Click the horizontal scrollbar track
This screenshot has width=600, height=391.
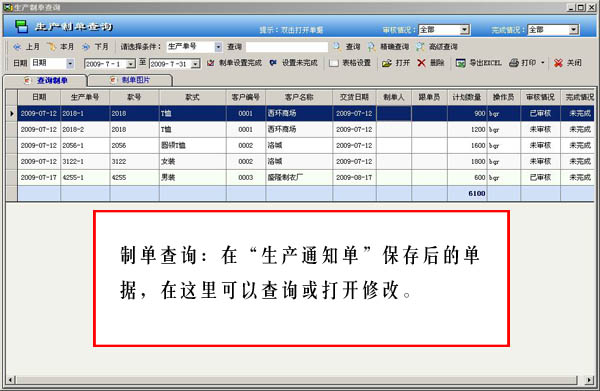coord(297,380)
